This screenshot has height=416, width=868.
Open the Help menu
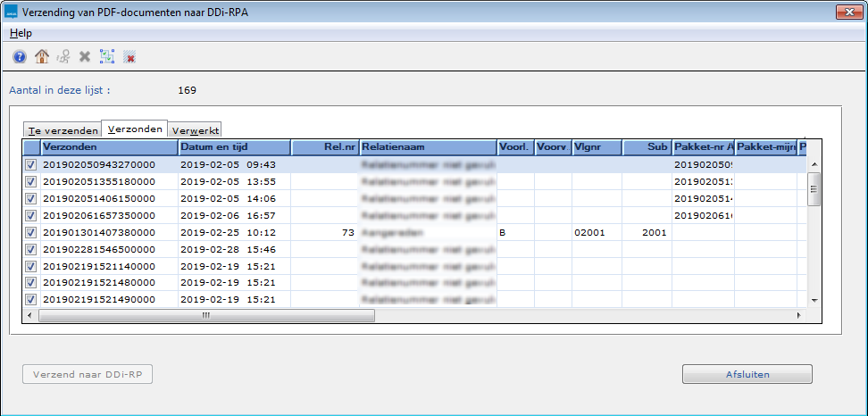[21, 33]
